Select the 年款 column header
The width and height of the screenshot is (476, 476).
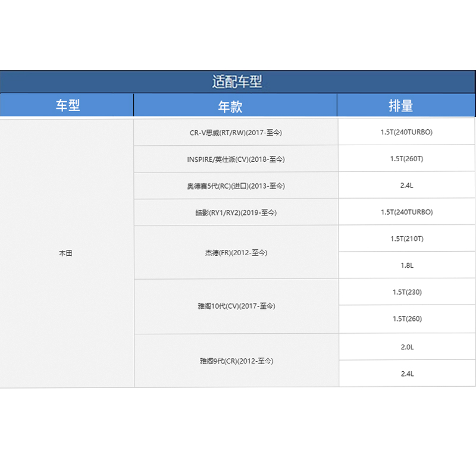pyautogui.click(x=235, y=105)
